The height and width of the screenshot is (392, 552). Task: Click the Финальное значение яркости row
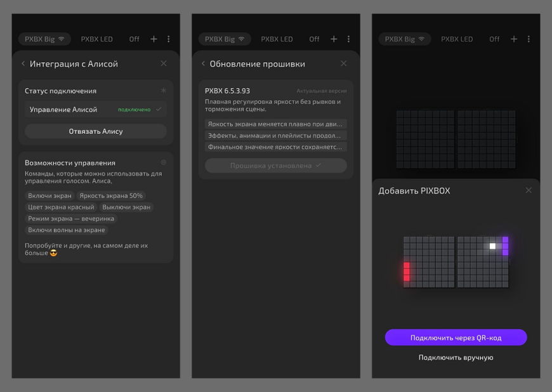tap(275, 147)
